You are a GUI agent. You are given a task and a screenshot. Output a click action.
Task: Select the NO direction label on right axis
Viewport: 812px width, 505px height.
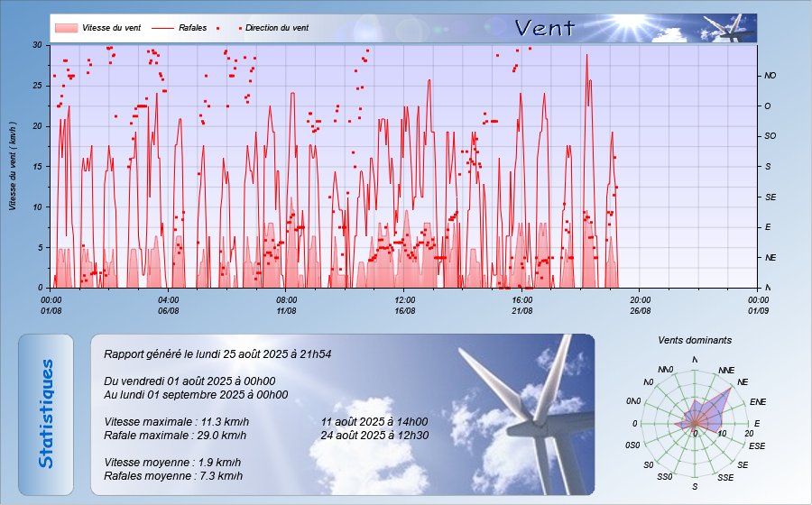tap(770, 76)
